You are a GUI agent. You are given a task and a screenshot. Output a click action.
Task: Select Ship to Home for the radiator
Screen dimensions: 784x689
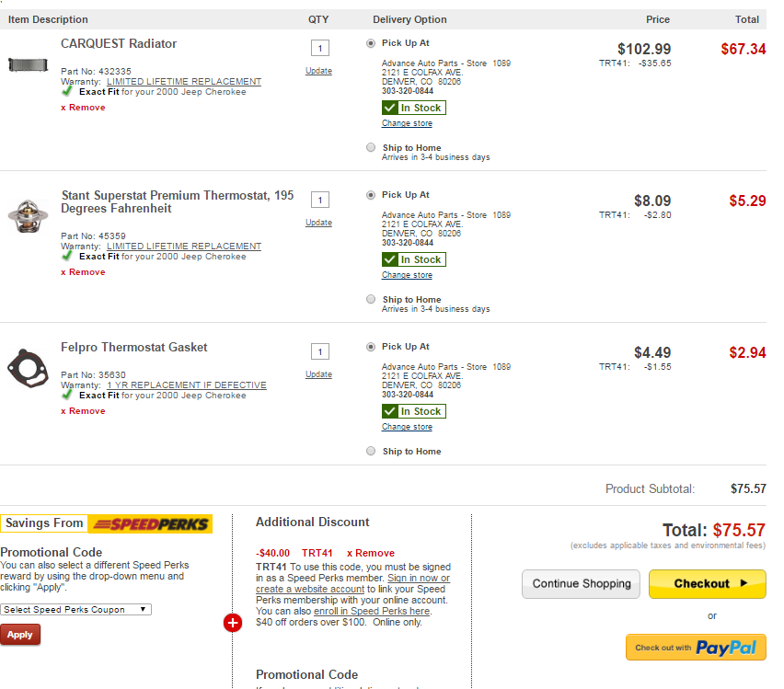coord(371,147)
